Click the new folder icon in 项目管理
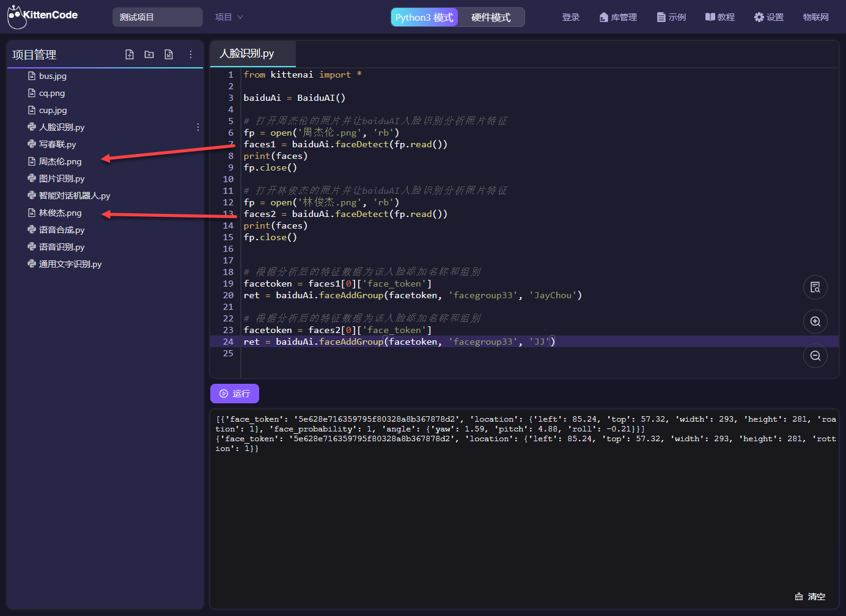The width and height of the screenshot is (846, 616). pyautogui.click(x=149, y=54)
